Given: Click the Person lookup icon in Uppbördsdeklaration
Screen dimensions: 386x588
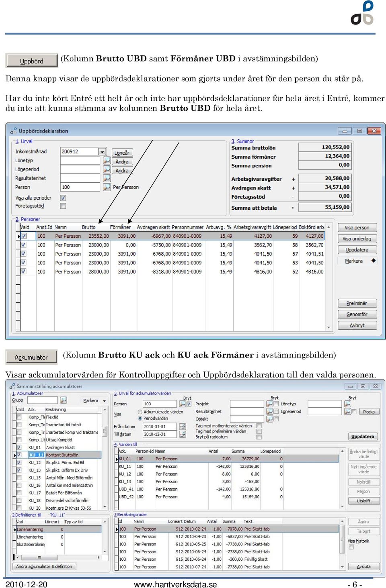Looking at the screenshot, I should [107, 187].
